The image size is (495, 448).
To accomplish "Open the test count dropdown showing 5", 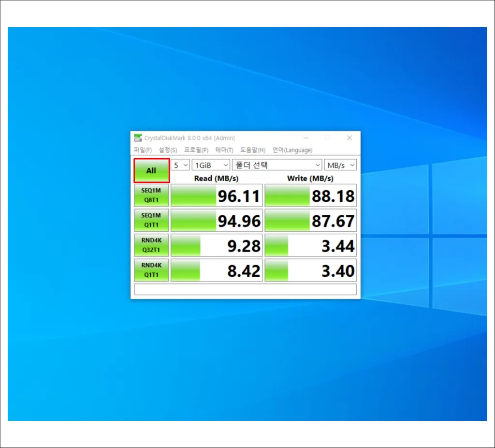I will pyautogui.click(x=180, y=165).
